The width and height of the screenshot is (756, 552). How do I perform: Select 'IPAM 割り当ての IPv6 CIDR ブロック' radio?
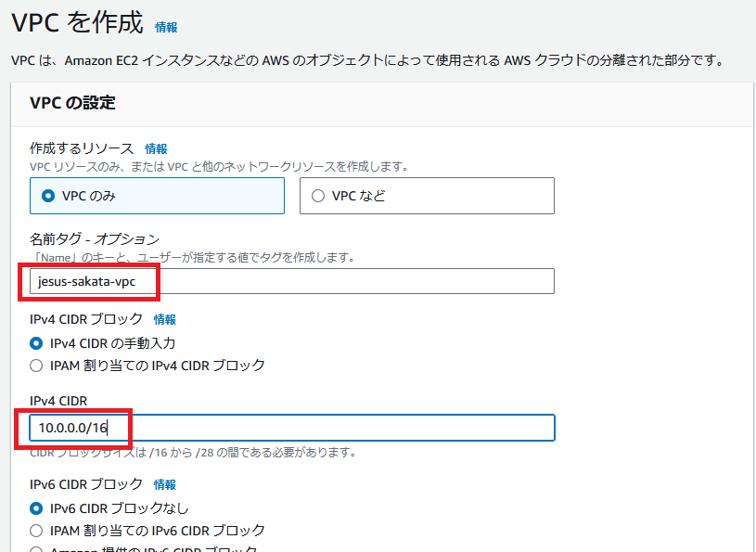(36, 531)
